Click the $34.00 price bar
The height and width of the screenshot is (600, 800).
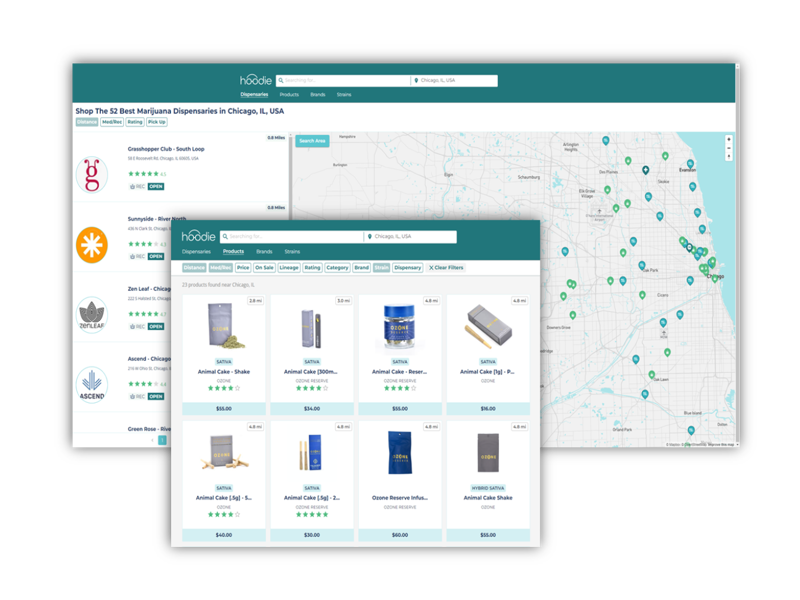(312, 409)
